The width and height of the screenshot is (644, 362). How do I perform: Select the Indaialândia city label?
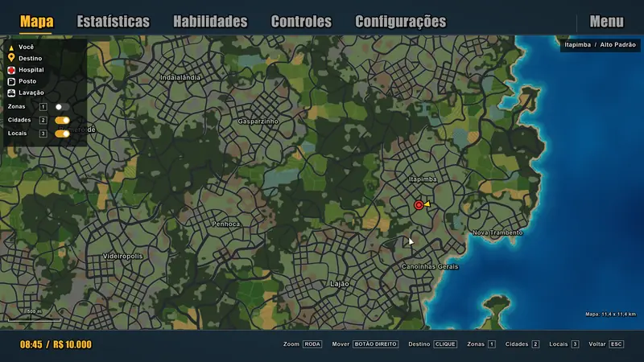point(180,77)
